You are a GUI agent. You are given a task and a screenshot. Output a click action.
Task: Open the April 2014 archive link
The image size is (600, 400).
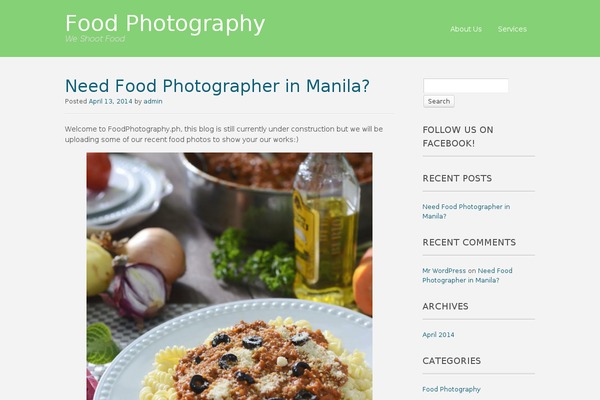point(438,335)
